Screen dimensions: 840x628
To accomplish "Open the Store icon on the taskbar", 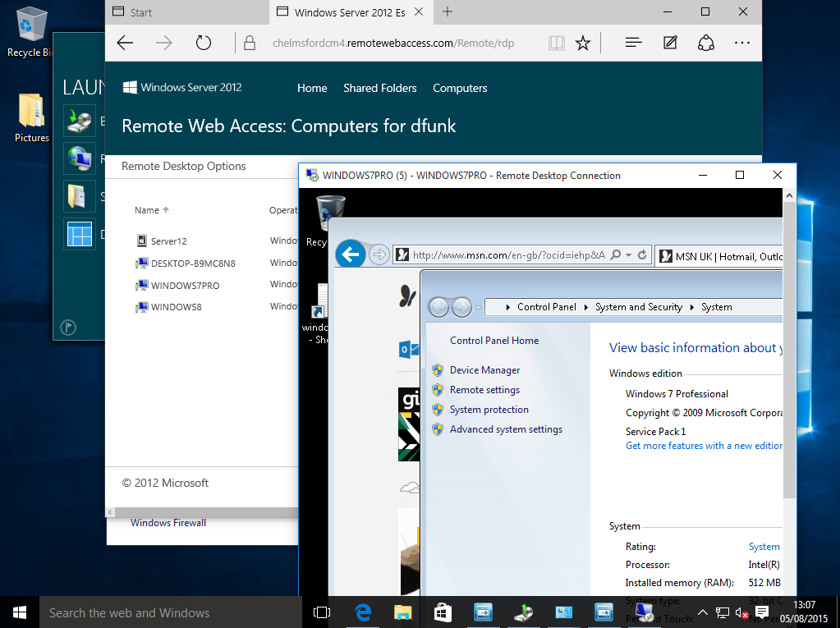I will 443,612.
